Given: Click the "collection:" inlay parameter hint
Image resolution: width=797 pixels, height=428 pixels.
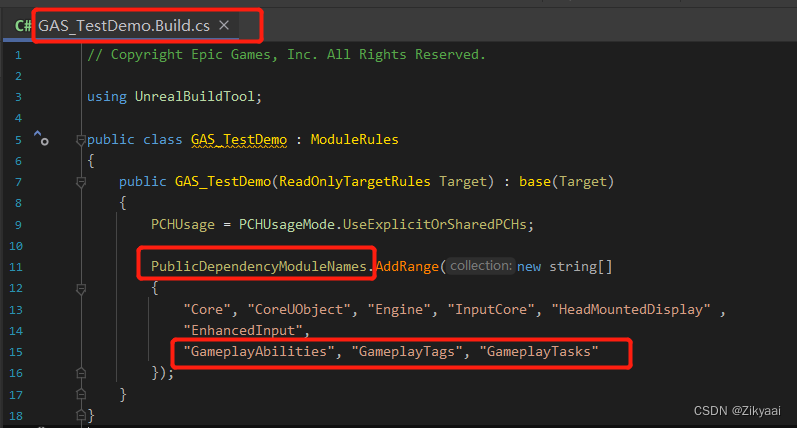Looking at the screenshot, I should pos(481,266).
